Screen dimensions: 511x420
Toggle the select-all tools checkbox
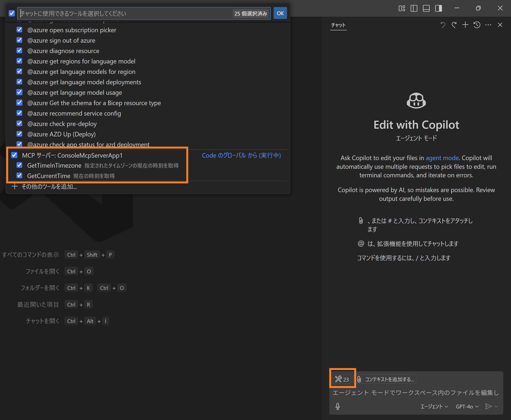12,13
